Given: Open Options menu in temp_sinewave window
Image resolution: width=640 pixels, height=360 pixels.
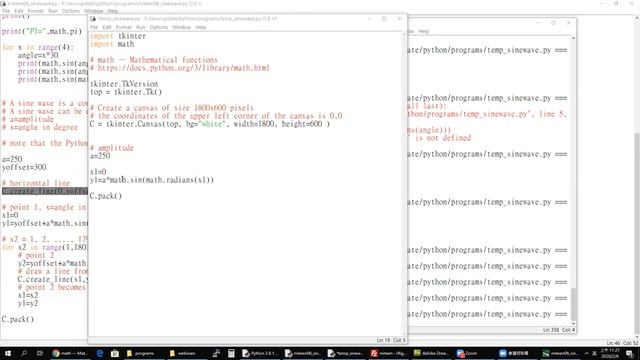Looking at the screenshot, I should 158,27.
